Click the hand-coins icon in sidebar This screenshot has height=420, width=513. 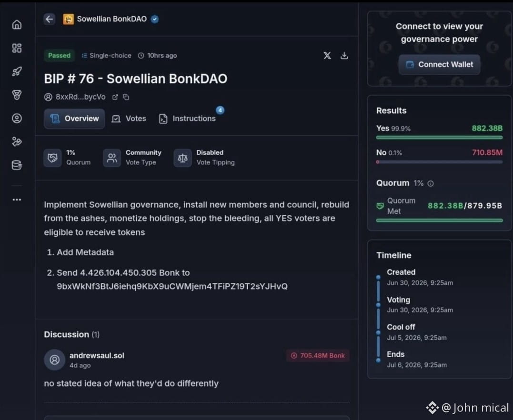click(17, 141)
